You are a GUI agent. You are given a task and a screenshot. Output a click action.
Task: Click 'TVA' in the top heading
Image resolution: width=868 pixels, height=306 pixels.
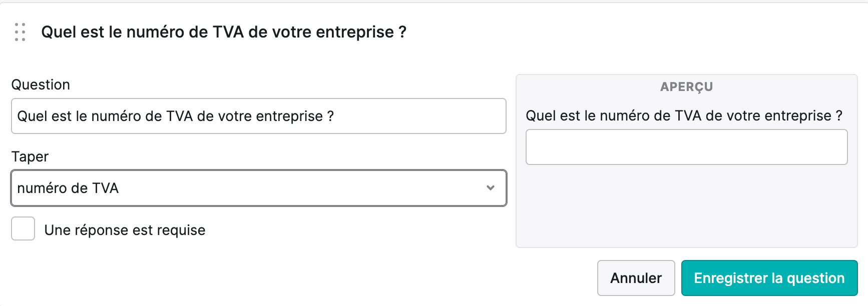[228, 32]
